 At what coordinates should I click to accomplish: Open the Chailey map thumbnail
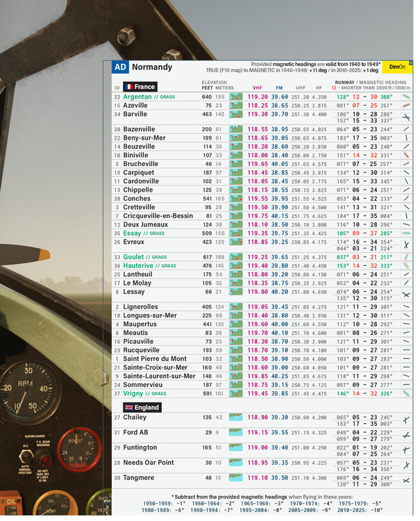click(x=236, y=417)
